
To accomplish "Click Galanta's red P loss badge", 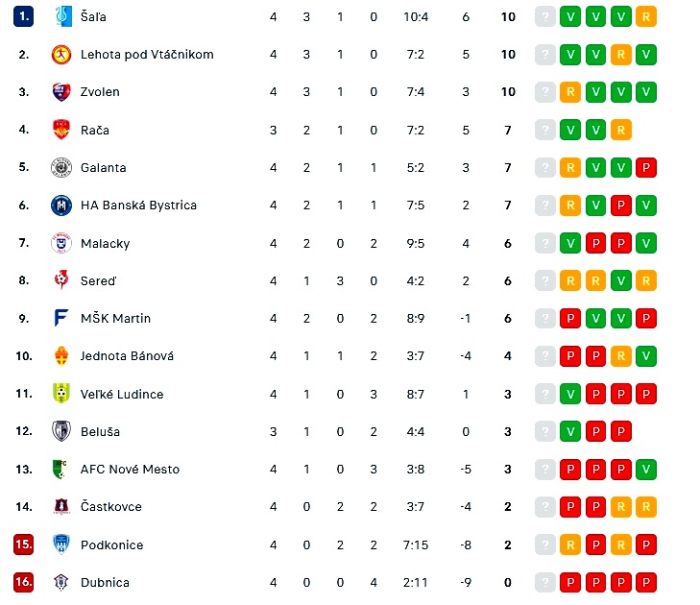I will [x=646, y=168].
